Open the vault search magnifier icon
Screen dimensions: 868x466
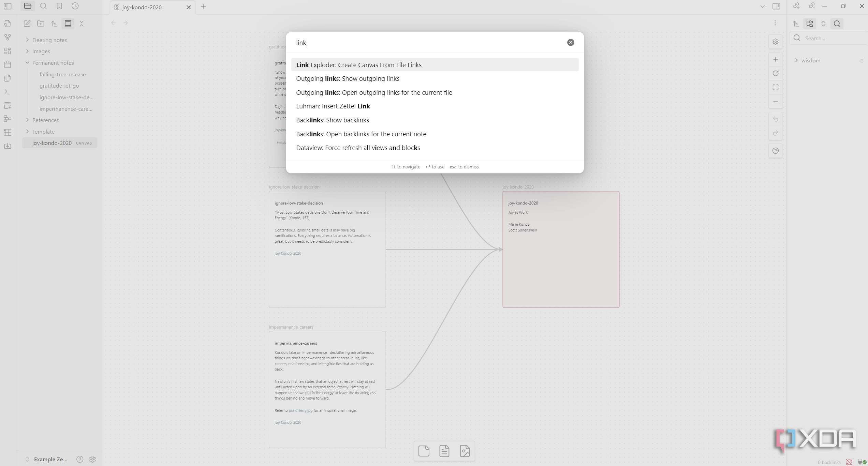pos(43,6)
